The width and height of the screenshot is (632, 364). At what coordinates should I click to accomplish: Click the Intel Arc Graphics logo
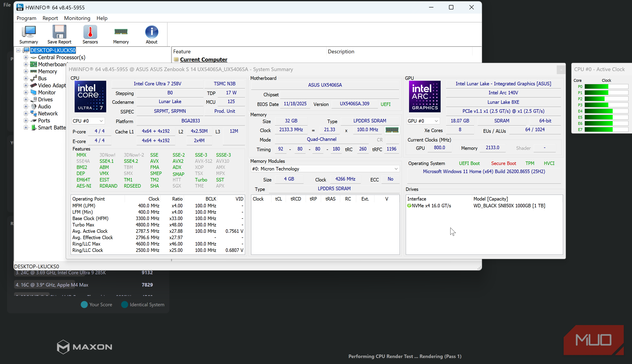pos(424,97)
